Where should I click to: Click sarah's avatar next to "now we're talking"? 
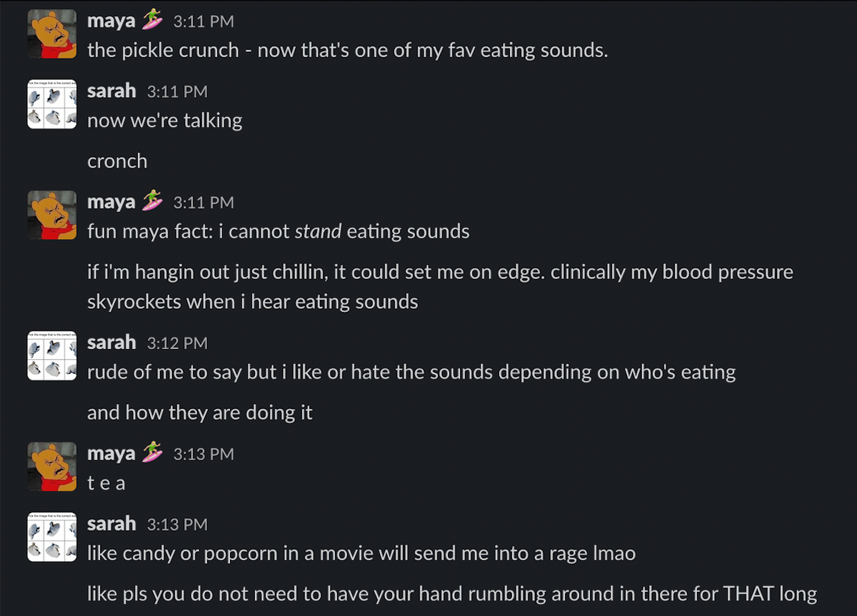click(x=52, y=104)
